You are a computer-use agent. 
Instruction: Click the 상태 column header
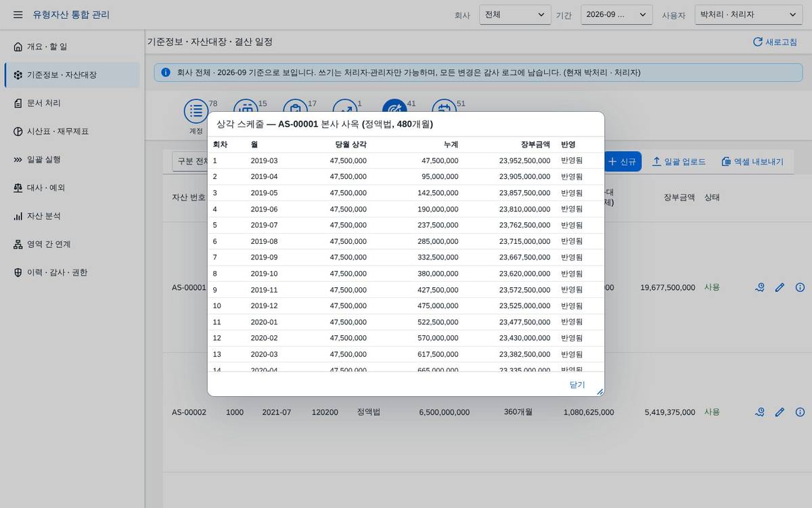point(712,198)
